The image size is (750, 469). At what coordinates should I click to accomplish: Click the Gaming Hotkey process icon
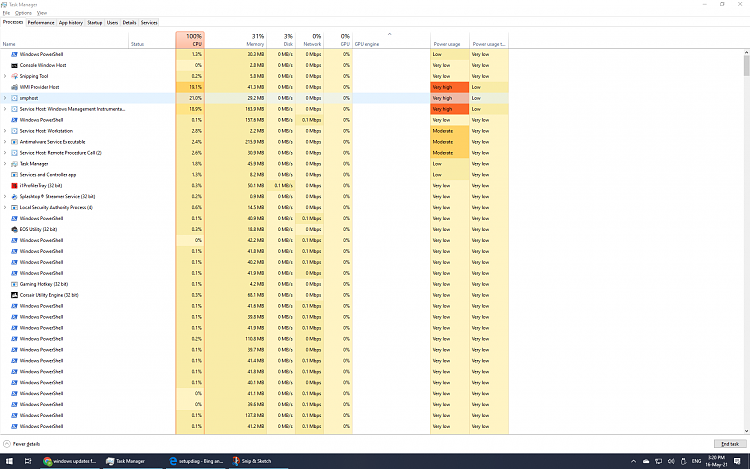[14, 284]
